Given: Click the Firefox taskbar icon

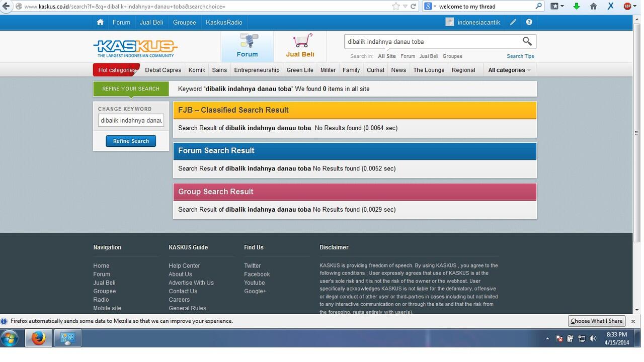Looking at the screenshot, I should click(39, 338).
